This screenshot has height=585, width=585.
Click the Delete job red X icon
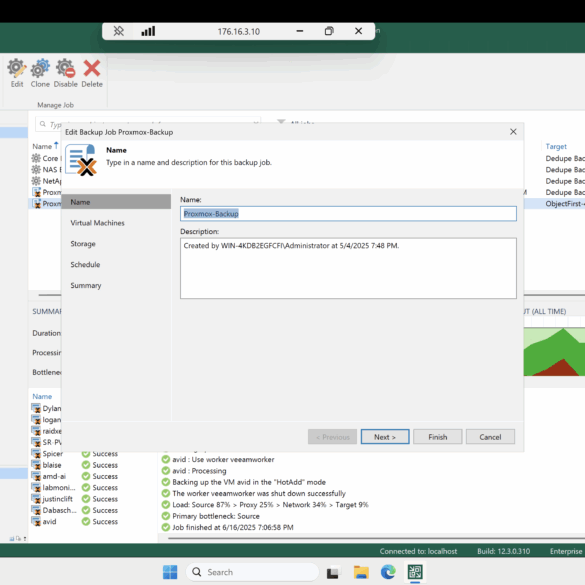(x=92, y=68)
